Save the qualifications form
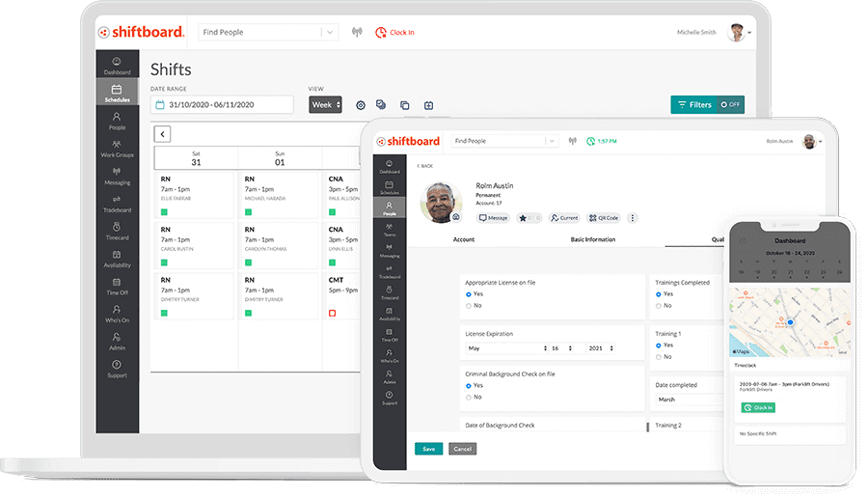868x497 pixels. click(428, 449)
